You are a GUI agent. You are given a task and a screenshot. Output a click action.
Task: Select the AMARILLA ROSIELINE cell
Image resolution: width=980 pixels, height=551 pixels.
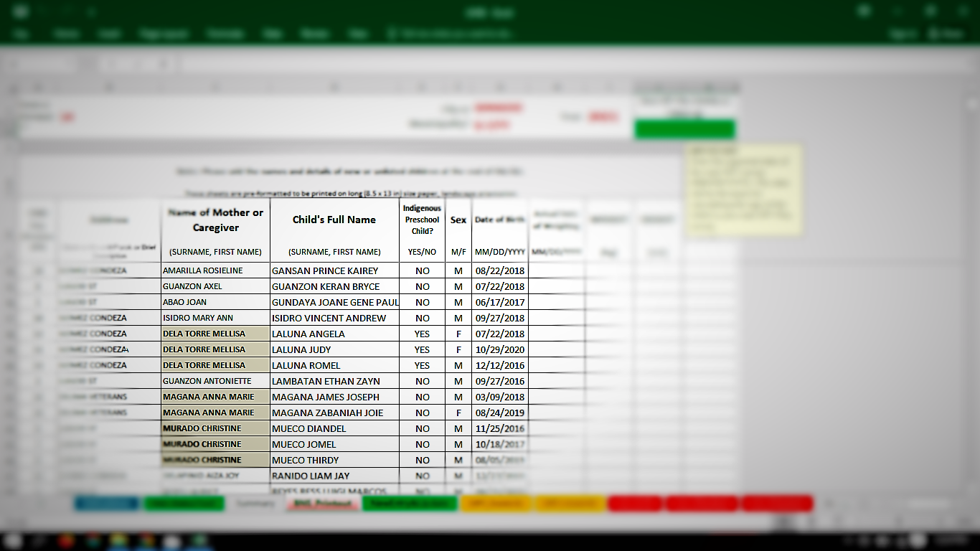coord(216,270)
